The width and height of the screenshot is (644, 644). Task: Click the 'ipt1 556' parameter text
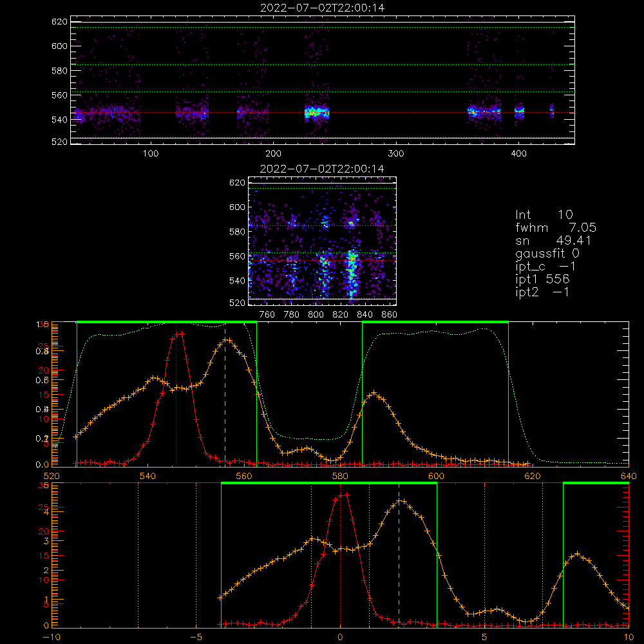point(542,279)
